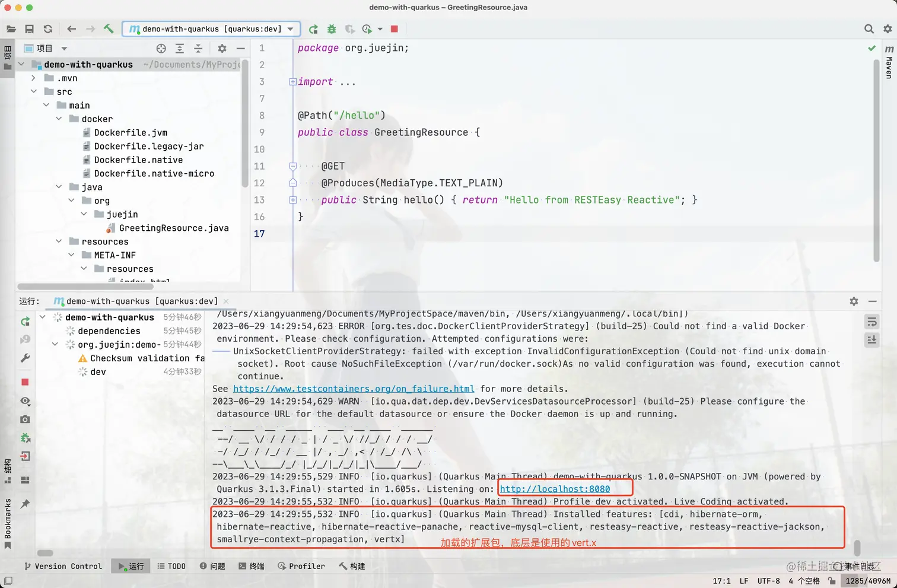Open the Version Control tool tab
The image size is (897, 588).
[63, 566]
